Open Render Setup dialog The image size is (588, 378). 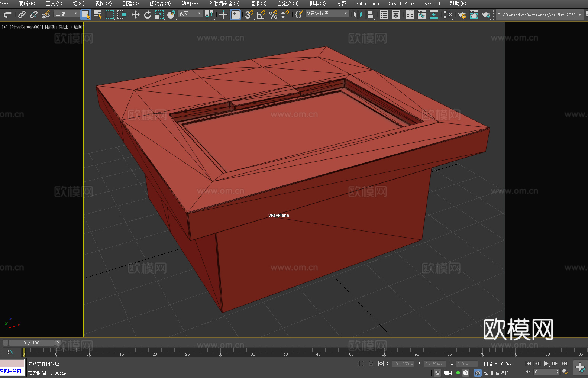pos(462,14)
